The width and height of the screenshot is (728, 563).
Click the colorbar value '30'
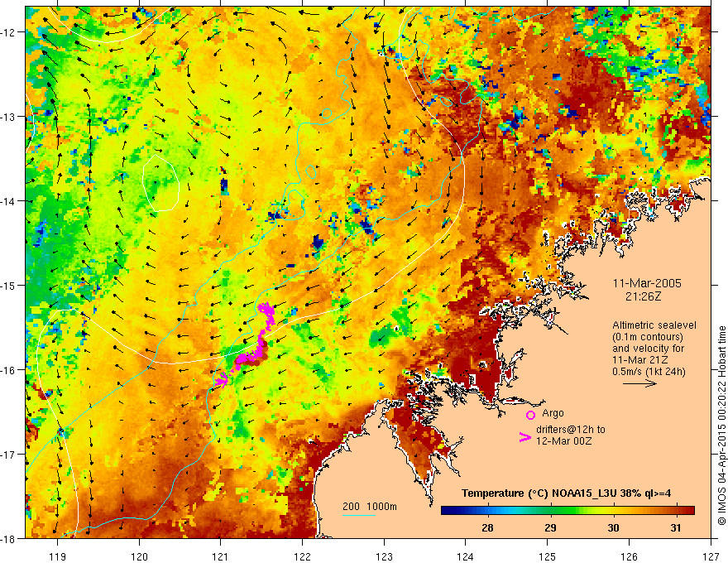(613, 527)
